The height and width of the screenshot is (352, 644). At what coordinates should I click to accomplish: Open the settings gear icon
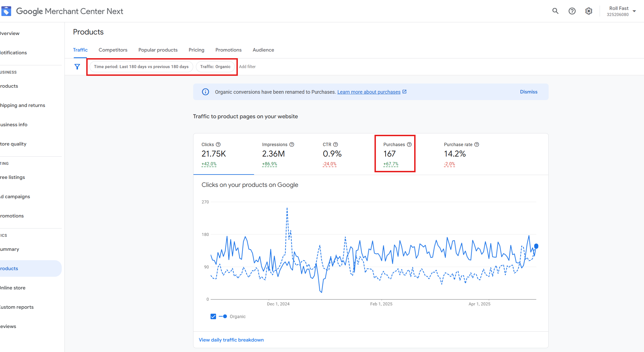pos(589,11)
